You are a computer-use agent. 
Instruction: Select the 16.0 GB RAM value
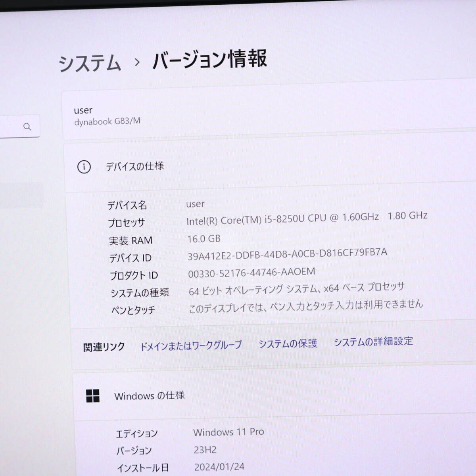tap(204, 239)
